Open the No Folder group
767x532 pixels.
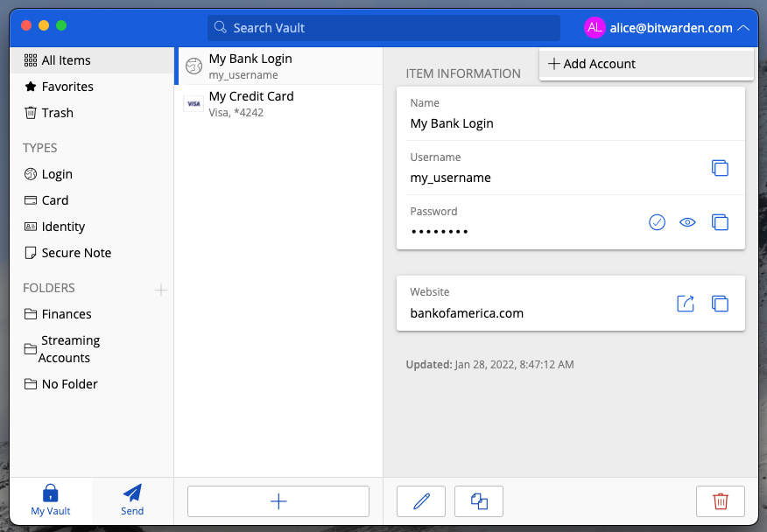pyautogui.click(x=92, y=384)
